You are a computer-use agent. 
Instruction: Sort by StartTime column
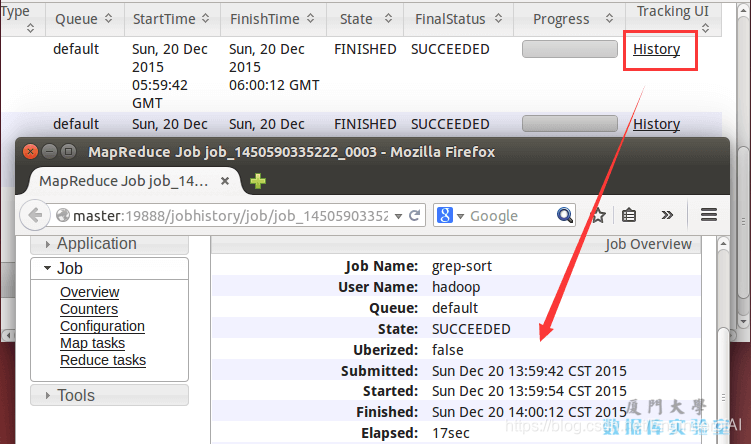172,19
